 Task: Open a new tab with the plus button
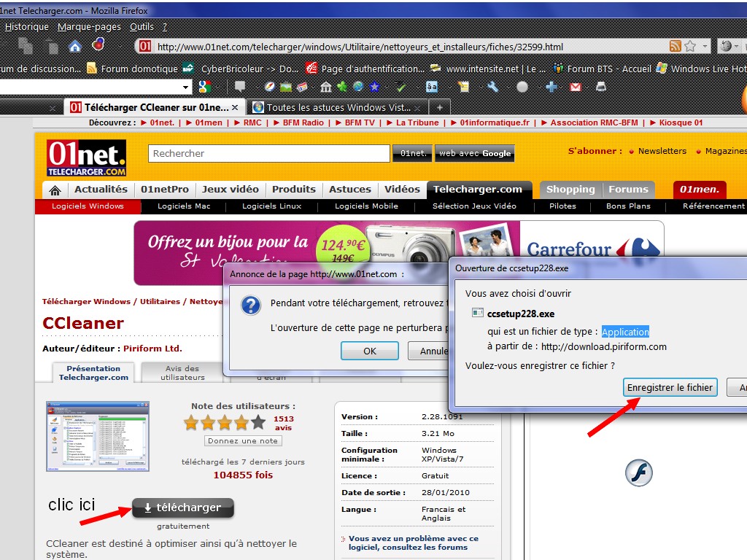(x=439, y=107)
